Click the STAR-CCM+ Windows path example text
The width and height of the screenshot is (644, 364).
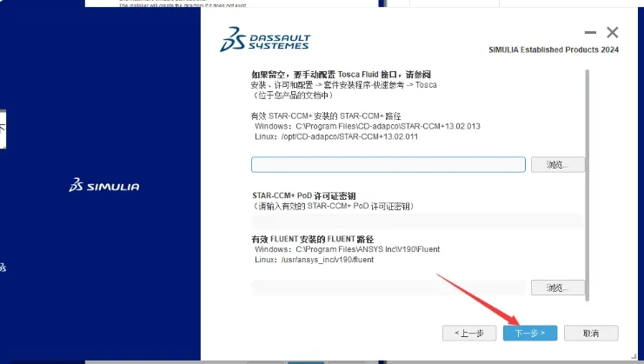(x=367, y=126)
